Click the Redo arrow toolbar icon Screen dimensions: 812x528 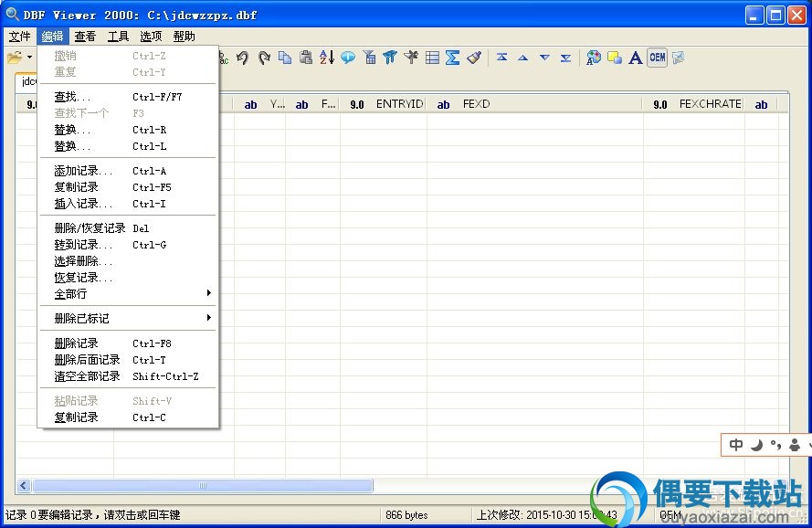[x=264, y=58]
